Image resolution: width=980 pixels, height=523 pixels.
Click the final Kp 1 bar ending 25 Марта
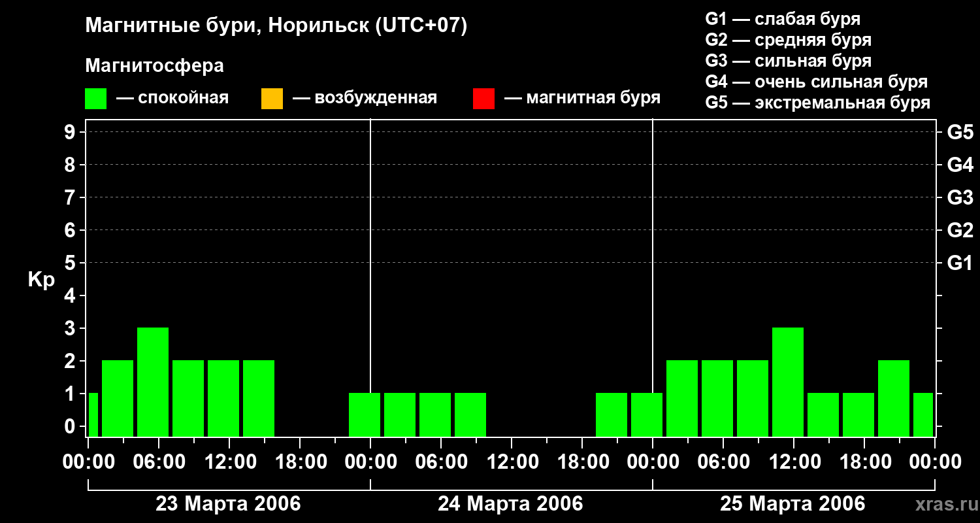(x=923, y=414)
